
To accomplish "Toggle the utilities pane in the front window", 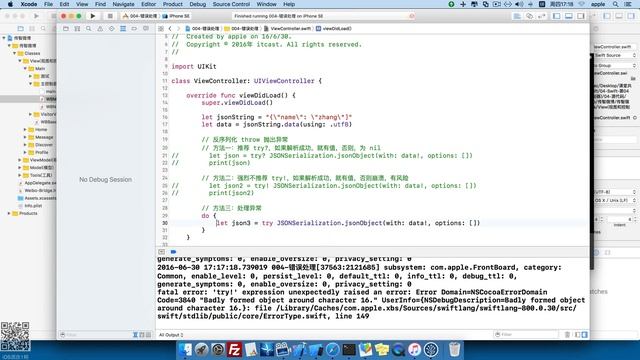I will tap(580, 16).
